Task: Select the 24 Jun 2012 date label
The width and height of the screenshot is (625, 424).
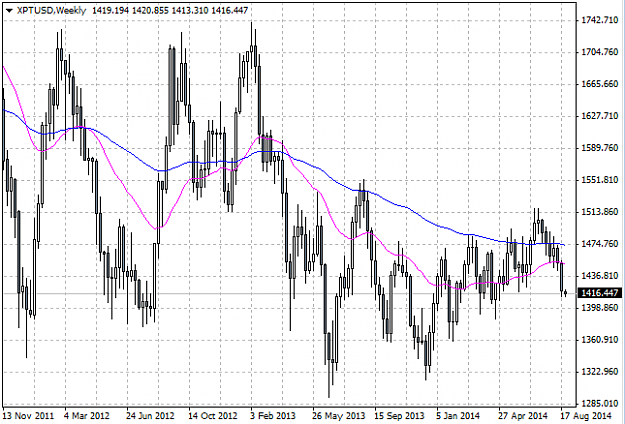Action: click(x=150, y=416)
